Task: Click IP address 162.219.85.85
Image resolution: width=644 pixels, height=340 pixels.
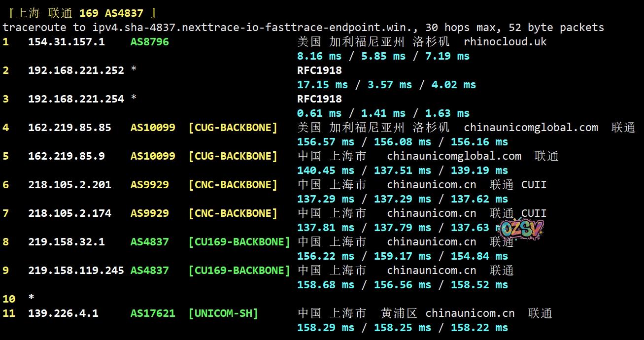Action: [69, 128]
